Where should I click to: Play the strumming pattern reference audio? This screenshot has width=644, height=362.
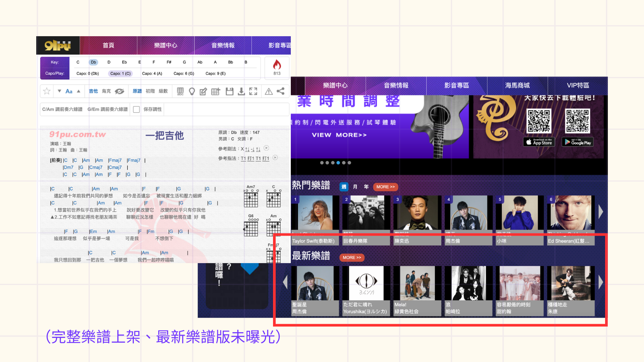pyautogui.click(x=266, y=148)
